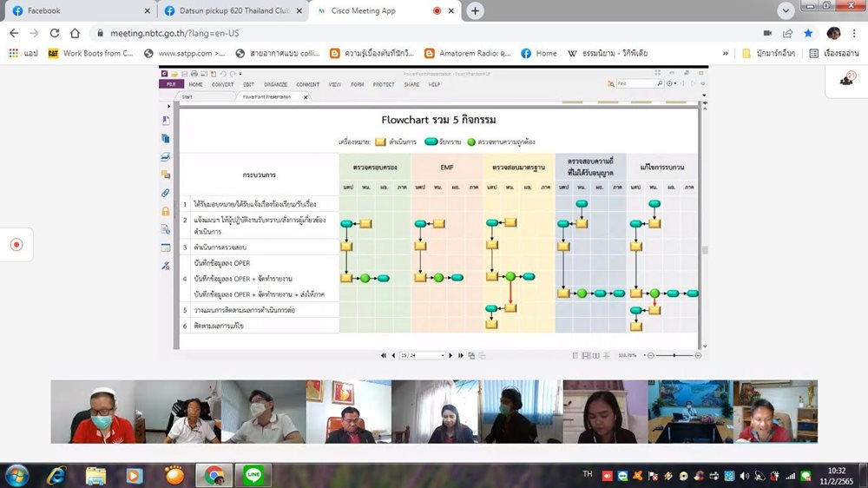Open the PROTECT ribbon tab
868x488 pixels.
point(384,85)
